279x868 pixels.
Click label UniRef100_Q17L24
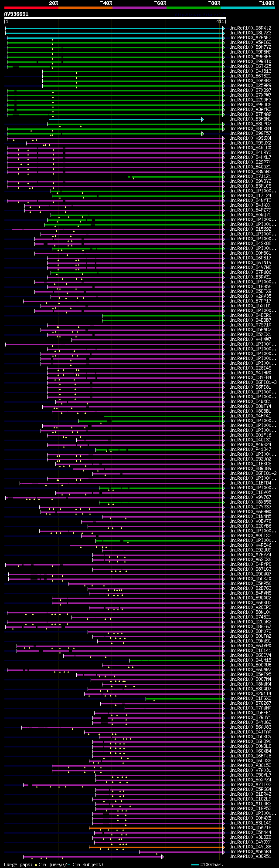pyautogui.click(x=250, y=196)
